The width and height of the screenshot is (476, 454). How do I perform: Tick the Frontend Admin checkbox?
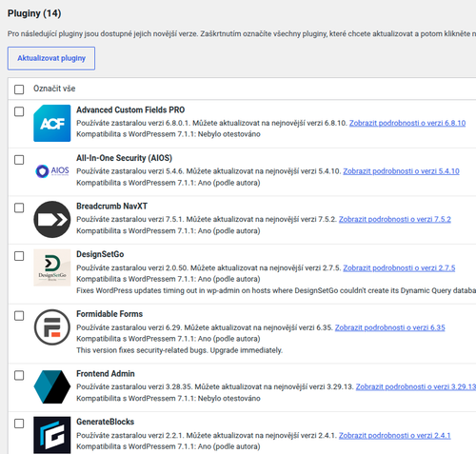pyautogui.click(x=19, y=375)
